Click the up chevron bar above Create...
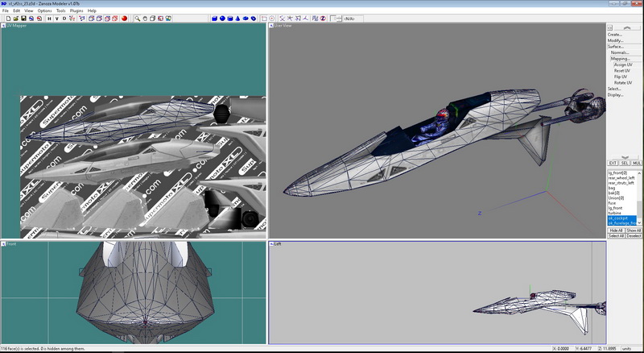The image size is (644, 353). (627, 28)
